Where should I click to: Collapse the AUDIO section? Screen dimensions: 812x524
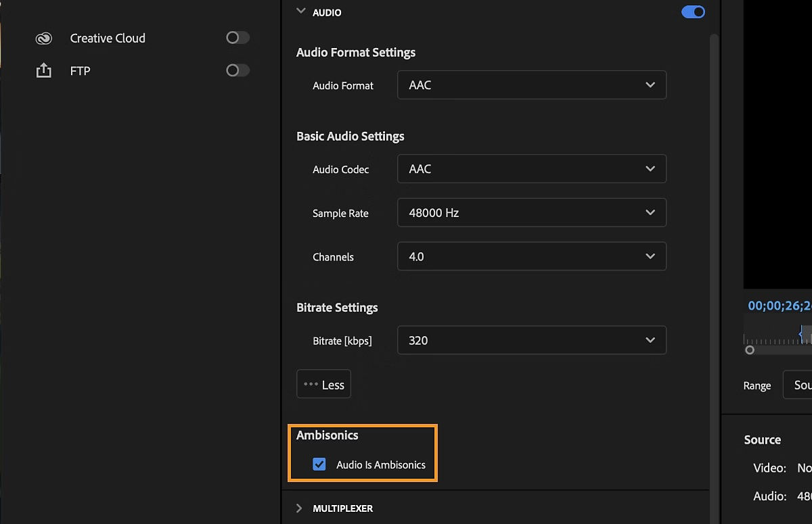(x=300, y=11)
